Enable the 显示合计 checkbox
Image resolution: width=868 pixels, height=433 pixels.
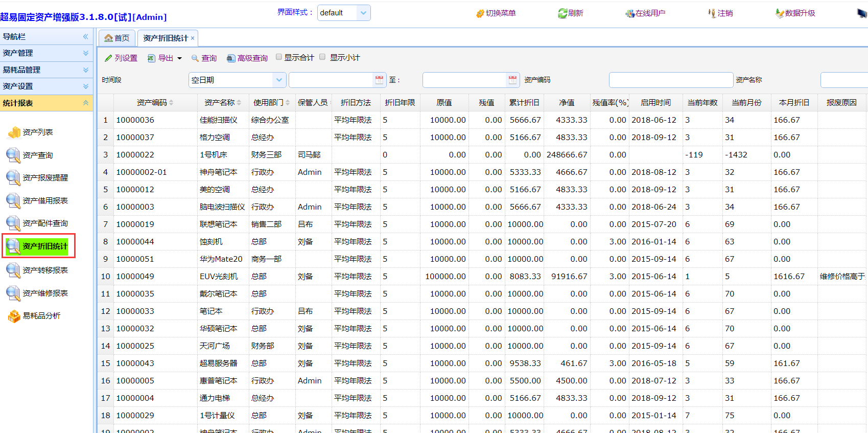pyautogui.click(x=279, y=57)
